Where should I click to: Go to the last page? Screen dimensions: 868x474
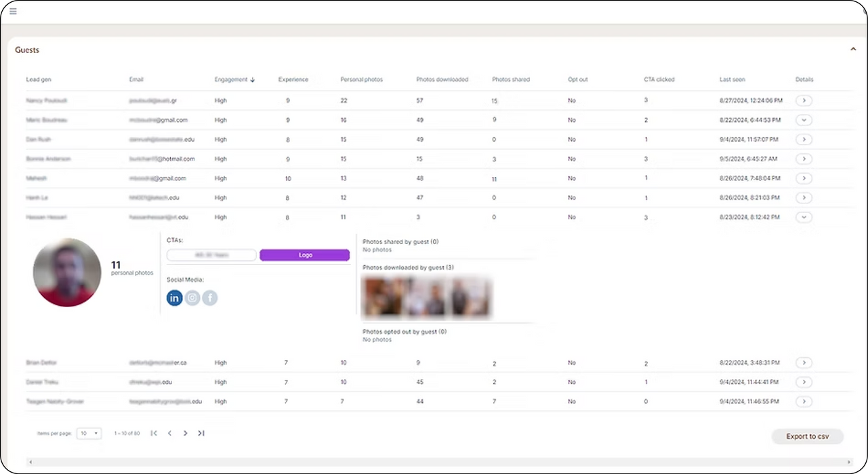[201, 433]
